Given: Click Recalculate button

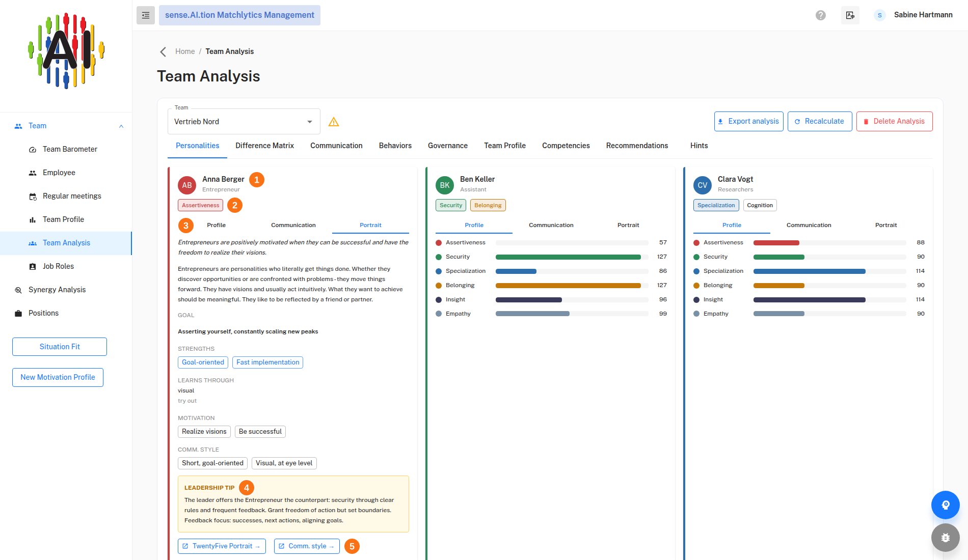Looking at the screenshot, I should pos(820,121).
